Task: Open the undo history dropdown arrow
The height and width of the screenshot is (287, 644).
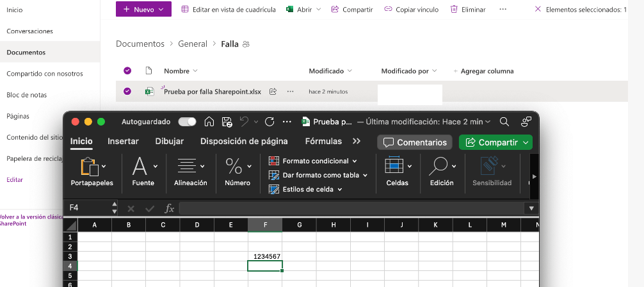Action: tap(256, 122)
